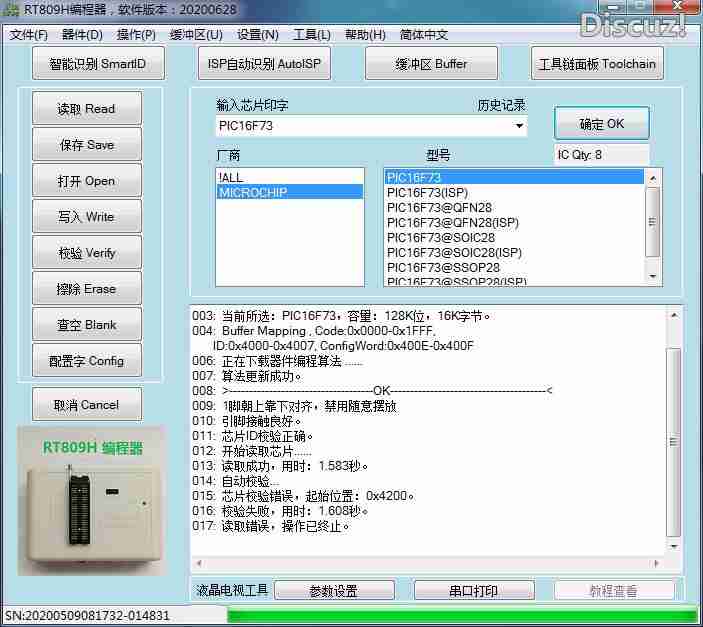Click the RT809H app icon in title bar
Viewport: 703px width, 627px height.
11,10
